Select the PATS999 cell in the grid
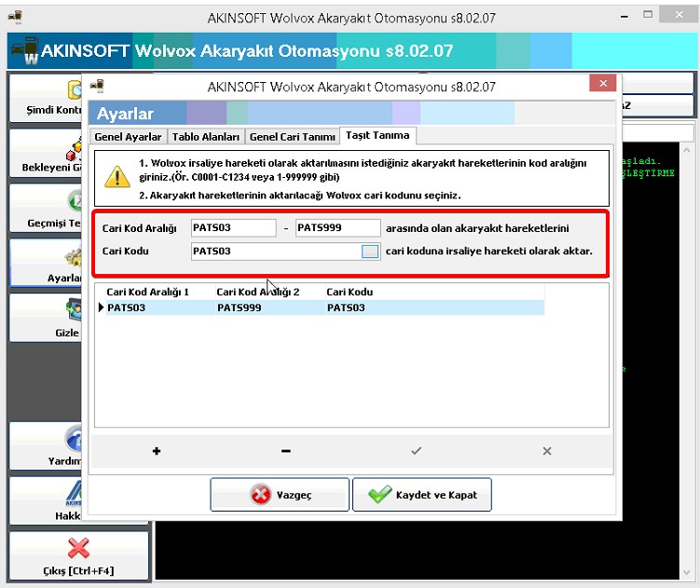 (x=270, y=308)
